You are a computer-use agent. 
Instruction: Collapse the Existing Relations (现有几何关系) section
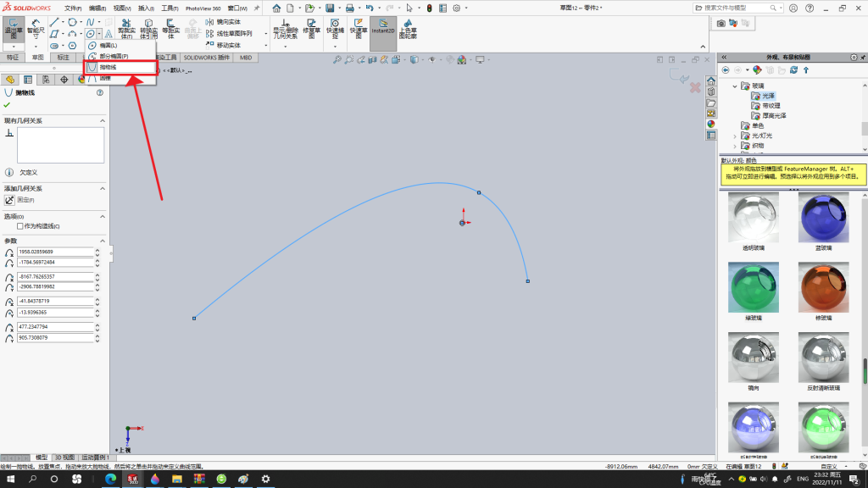point(103,120)
